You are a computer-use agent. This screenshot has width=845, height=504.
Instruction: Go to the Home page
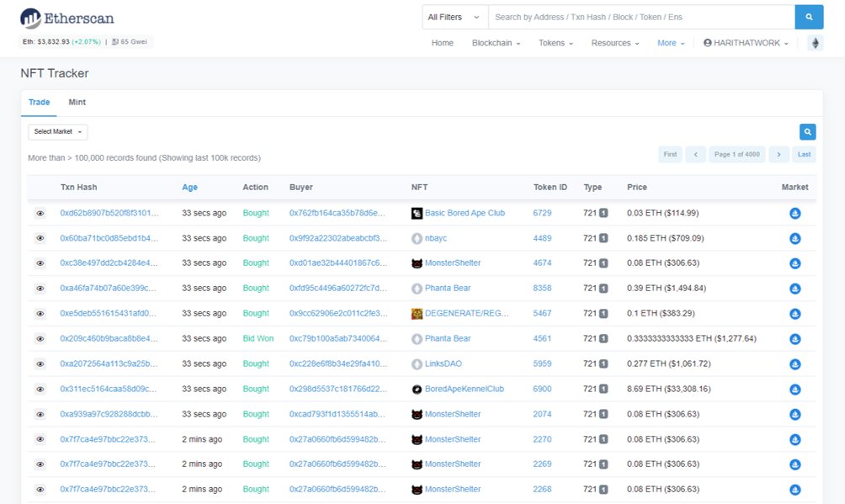click(x=443, y=43)
